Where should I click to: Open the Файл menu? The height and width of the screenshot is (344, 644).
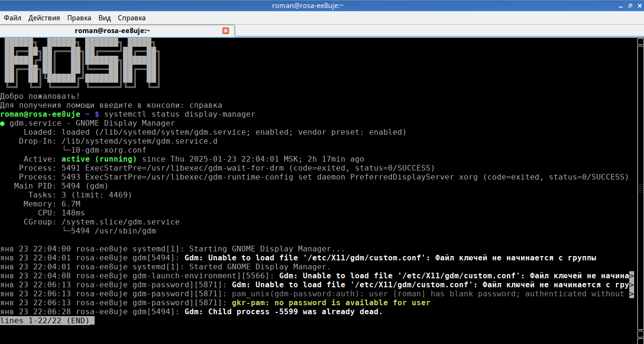click(13, 18)
